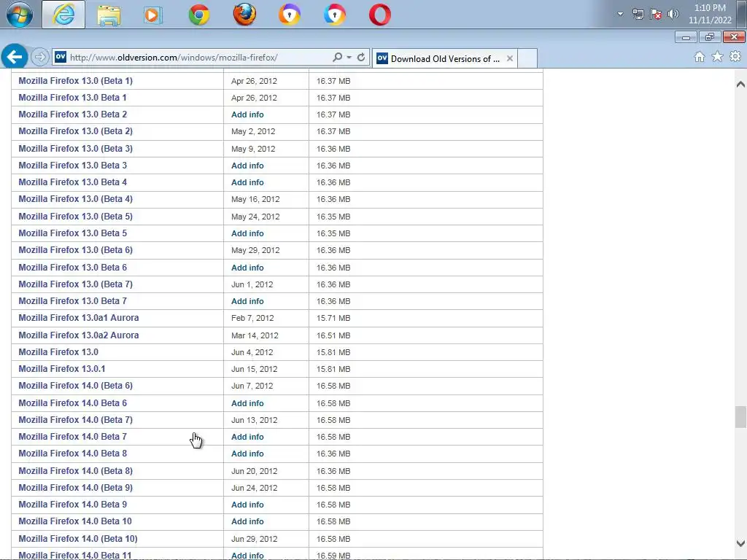Image resolution: width=747 pixels, height=560 pixels.
Task: Open a new blank tab
Action: point(527,58)
